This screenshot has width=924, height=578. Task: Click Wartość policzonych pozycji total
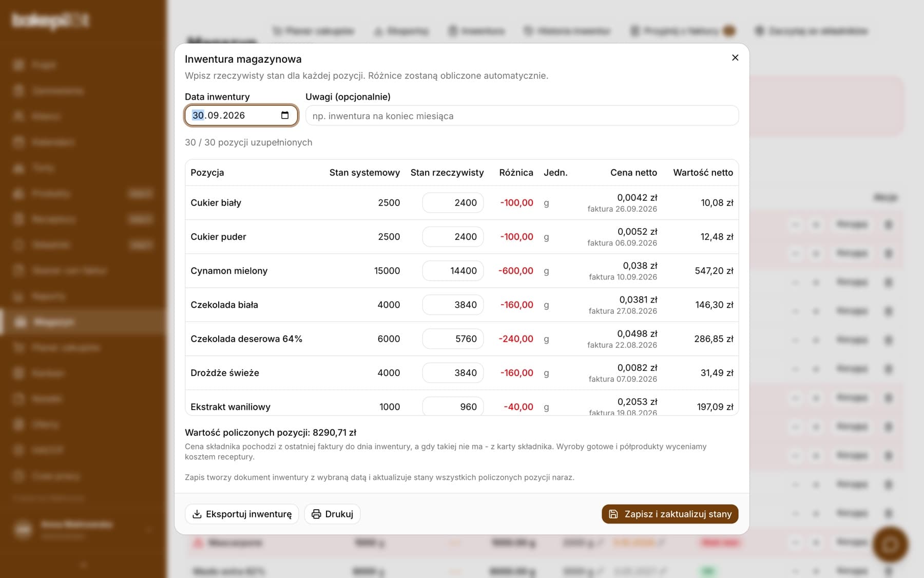271,433
